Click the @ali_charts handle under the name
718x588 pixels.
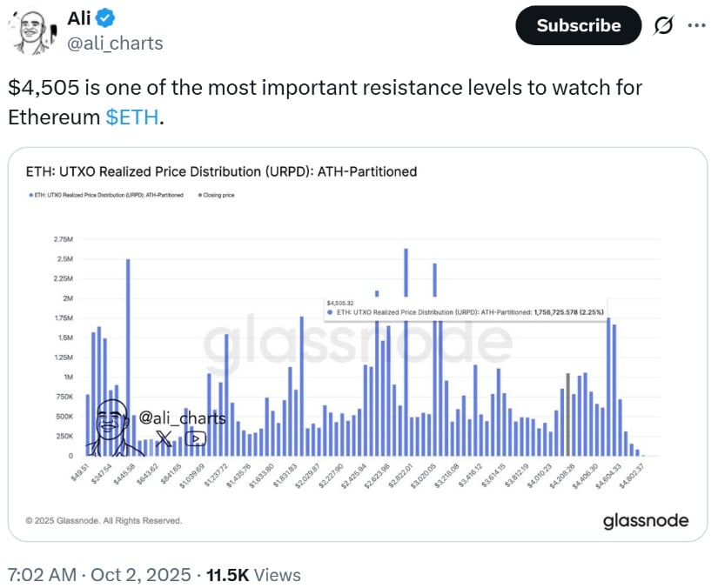[115, 43]
